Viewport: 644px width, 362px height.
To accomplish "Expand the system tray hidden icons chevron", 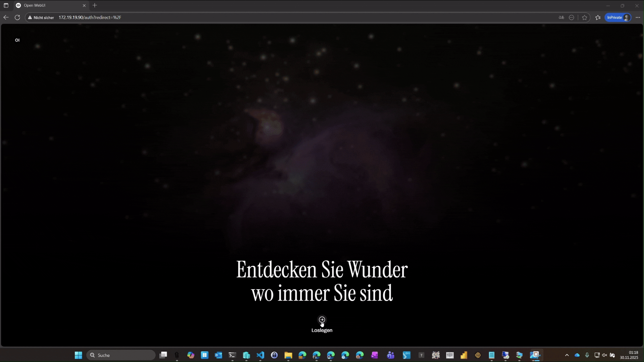I will [567, 355].
